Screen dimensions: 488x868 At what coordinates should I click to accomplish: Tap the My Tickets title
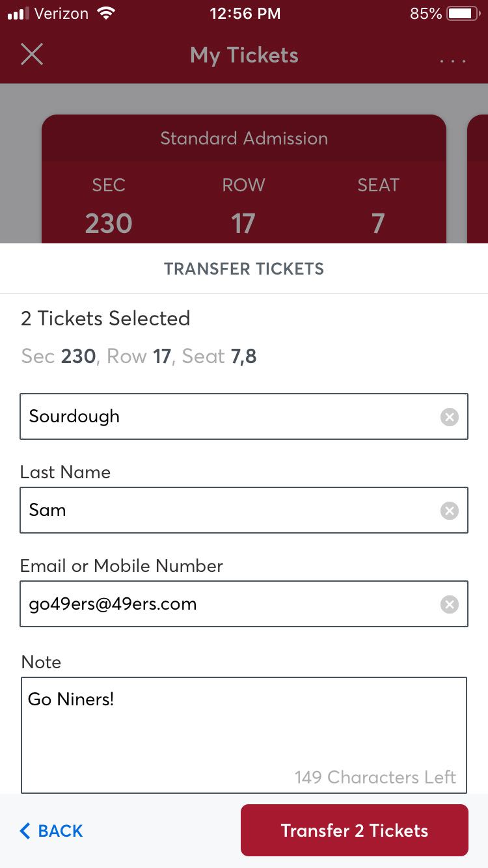click(244, 55)
